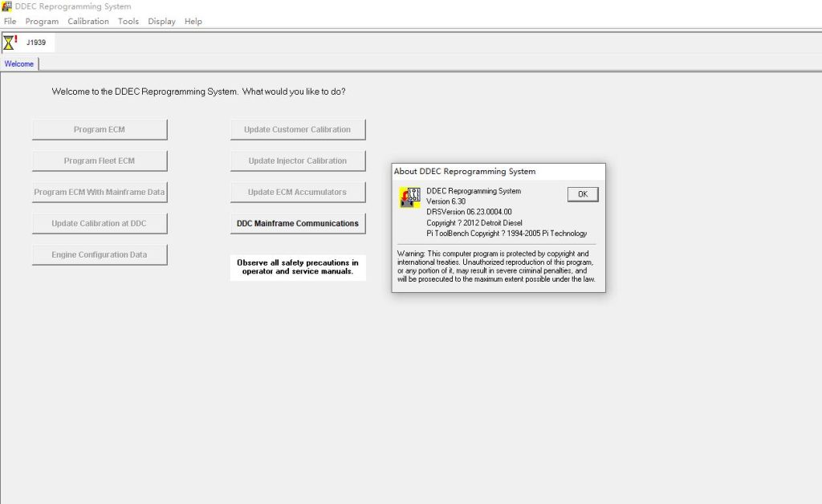Click DDC Mainframe Communications button
Viewport: 822px width, 504px height.
pos(298,224)
